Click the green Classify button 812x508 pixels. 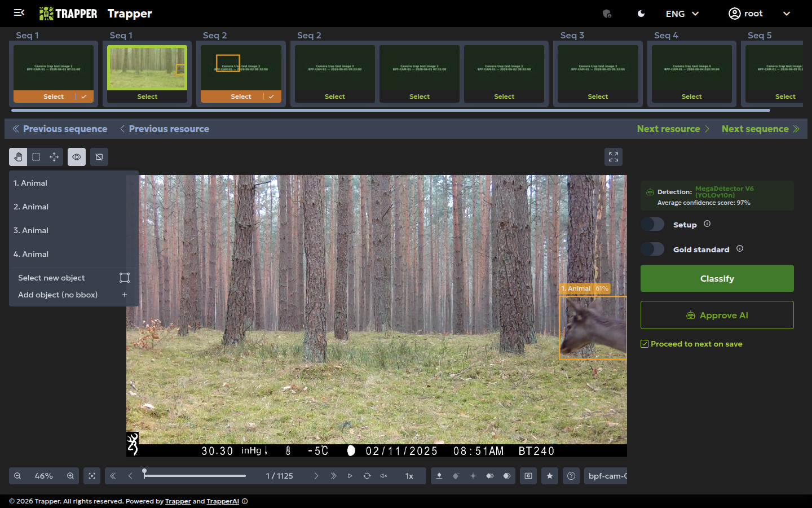(x=717, y=278)
